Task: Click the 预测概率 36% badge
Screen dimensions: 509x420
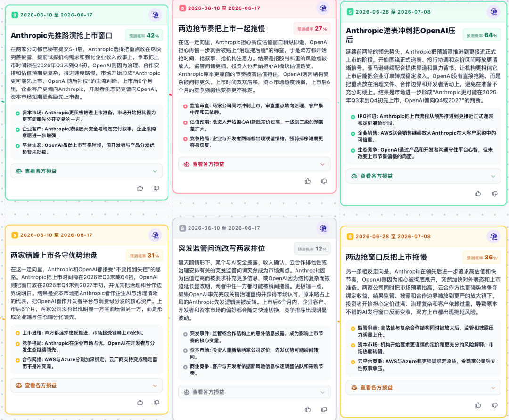Action: coord(482,258)
